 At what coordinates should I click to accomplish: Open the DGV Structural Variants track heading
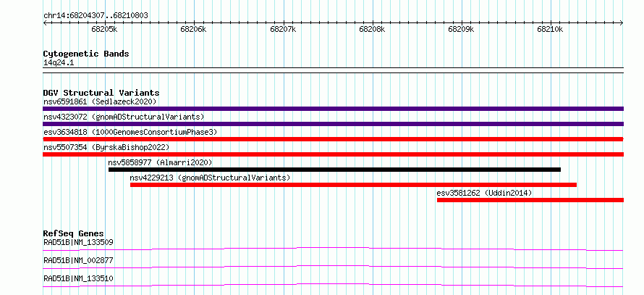click(101, 93)
